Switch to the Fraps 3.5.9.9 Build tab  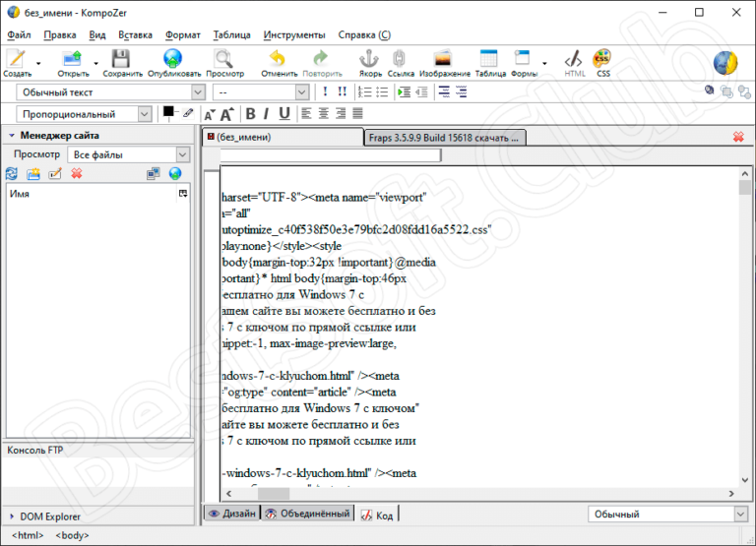tap(445, 138)
